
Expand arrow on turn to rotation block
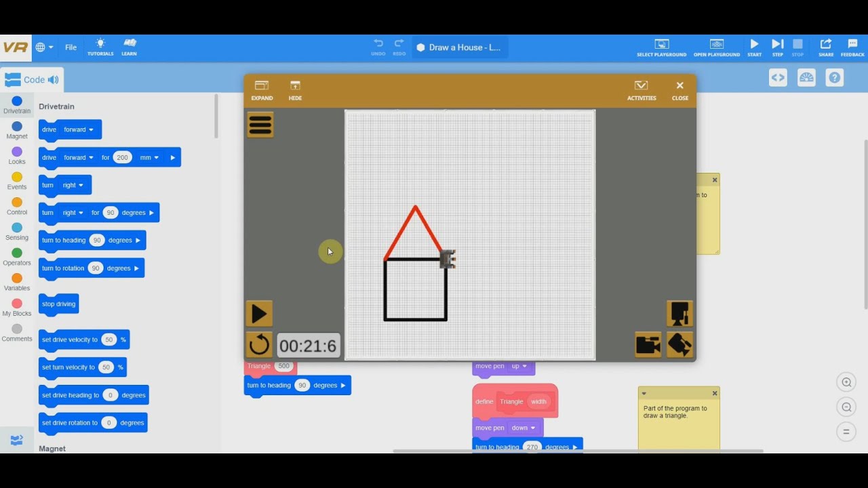click(136, 268)
